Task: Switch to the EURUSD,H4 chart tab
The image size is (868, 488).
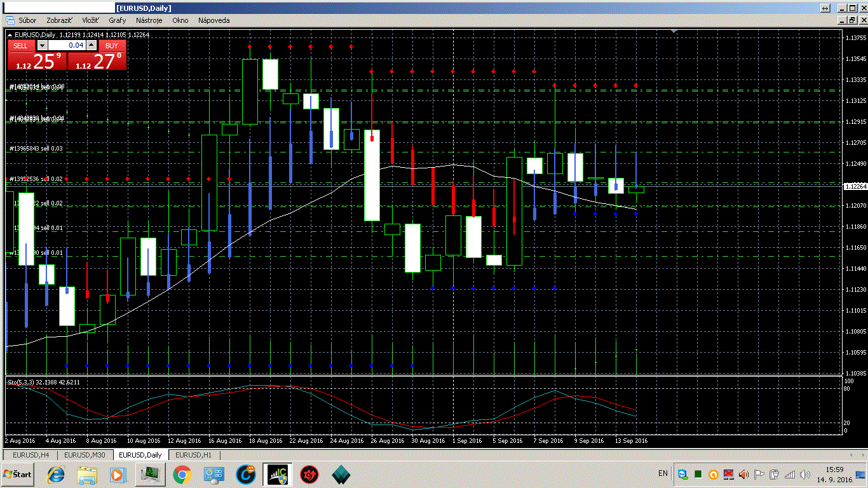Action: tap(31, 455)
